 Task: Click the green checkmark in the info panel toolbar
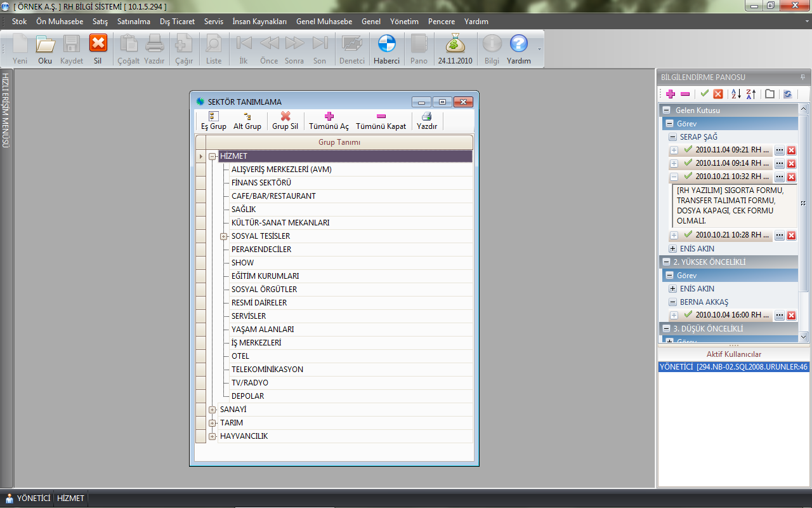(704, 94)
